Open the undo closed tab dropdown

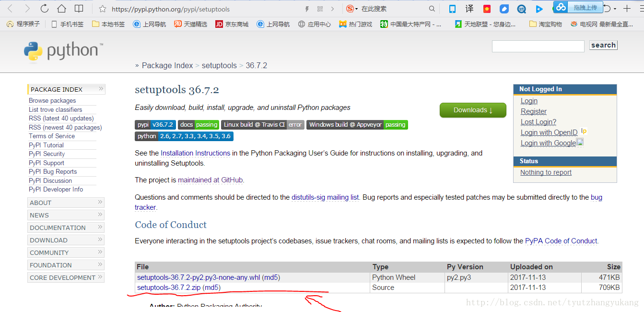pyautogui.click(x=616, y=9)
